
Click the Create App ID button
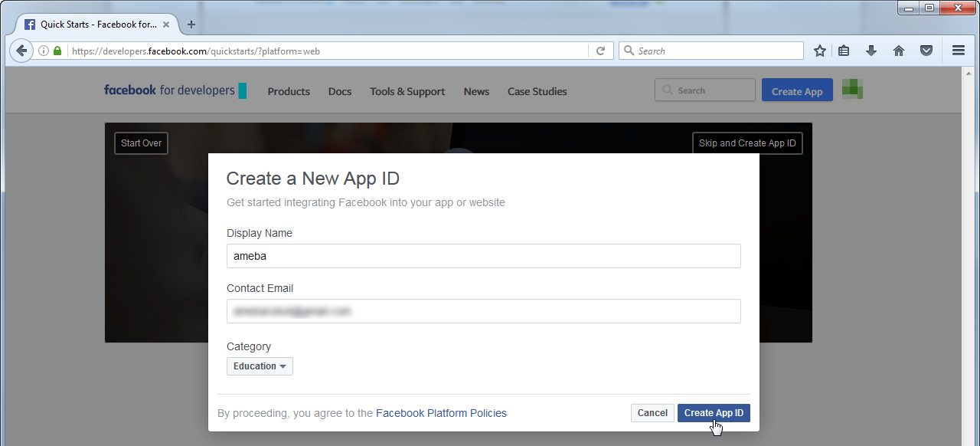tap(714, 413)
